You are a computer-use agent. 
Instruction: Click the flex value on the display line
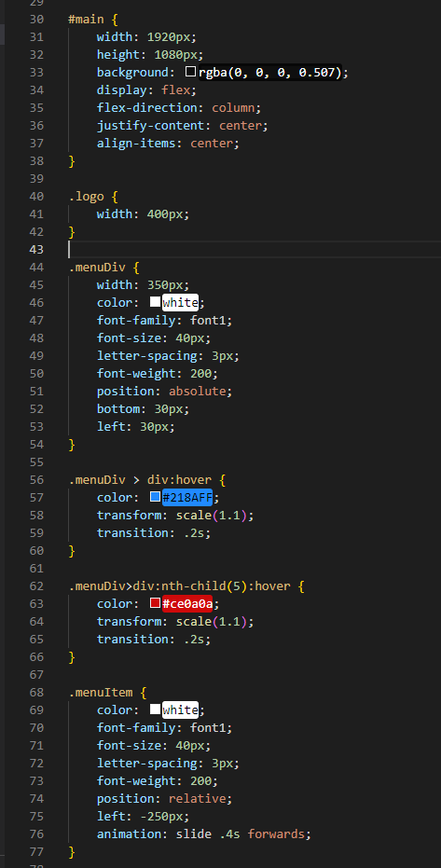tap(175, 90)
